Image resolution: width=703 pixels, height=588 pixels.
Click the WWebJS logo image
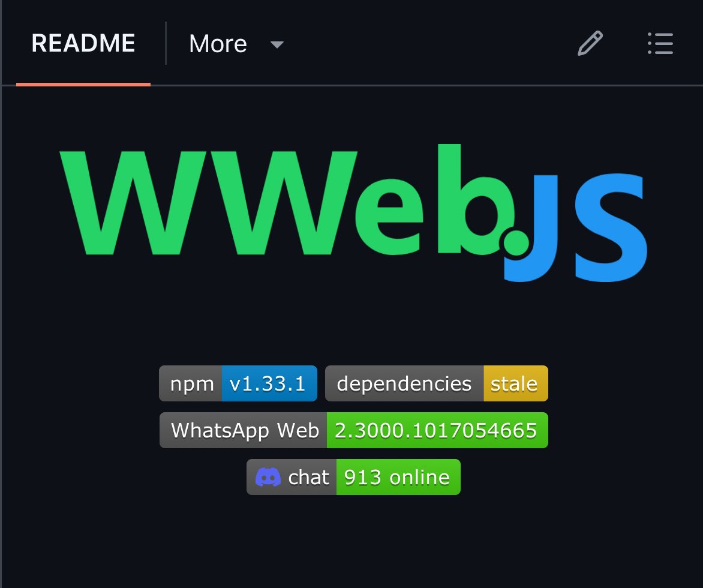(353, 213)
